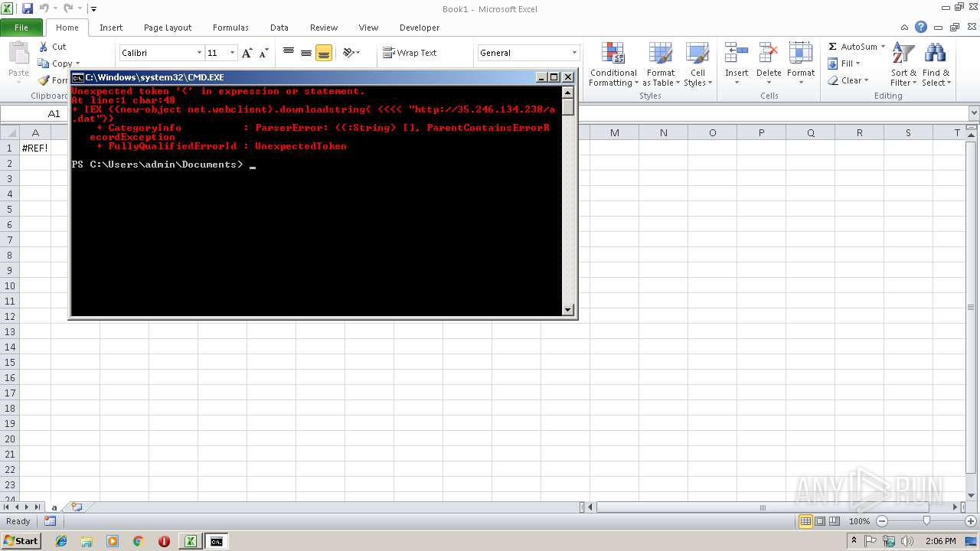The height and width of the screenshot is (551, 980).
Task: Expand the AutoSum dropdown arrow
Action: pyautogui.click(x=883, y=47)
